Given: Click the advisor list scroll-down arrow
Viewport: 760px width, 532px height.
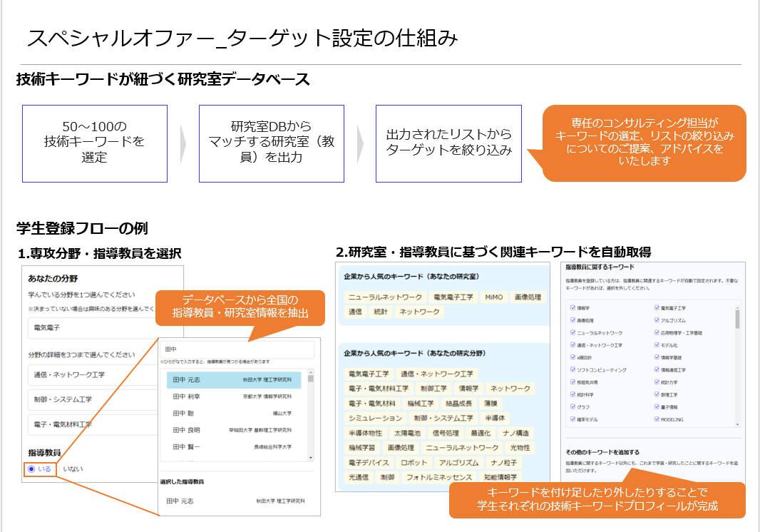Looking at the screenshot, I should tap(310, 458).
